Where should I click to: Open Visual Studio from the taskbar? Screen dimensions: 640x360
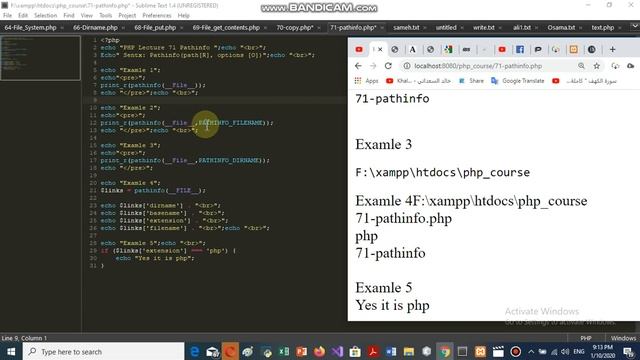click(337, 351)
